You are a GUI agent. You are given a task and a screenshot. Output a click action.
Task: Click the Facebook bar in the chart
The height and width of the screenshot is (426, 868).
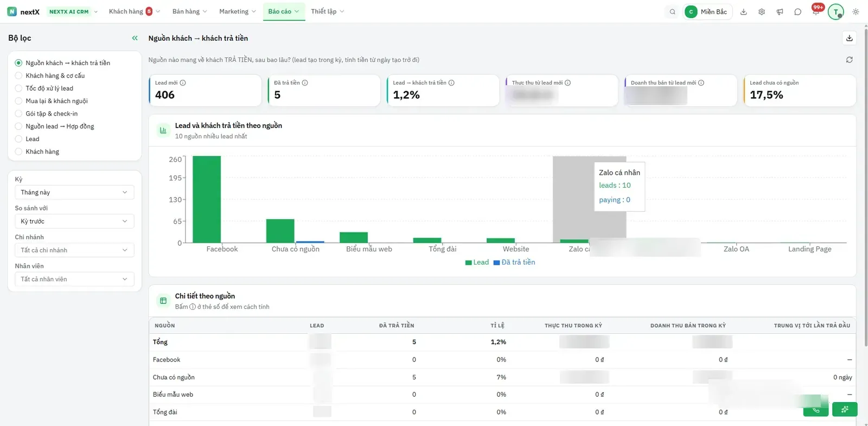click(207, 199)
